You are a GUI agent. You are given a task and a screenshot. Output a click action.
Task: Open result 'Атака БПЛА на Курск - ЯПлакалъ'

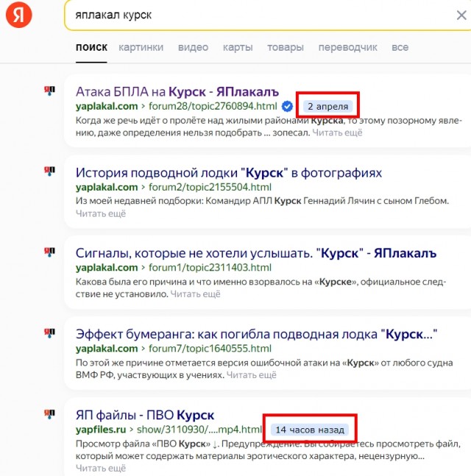coord(177,92)
